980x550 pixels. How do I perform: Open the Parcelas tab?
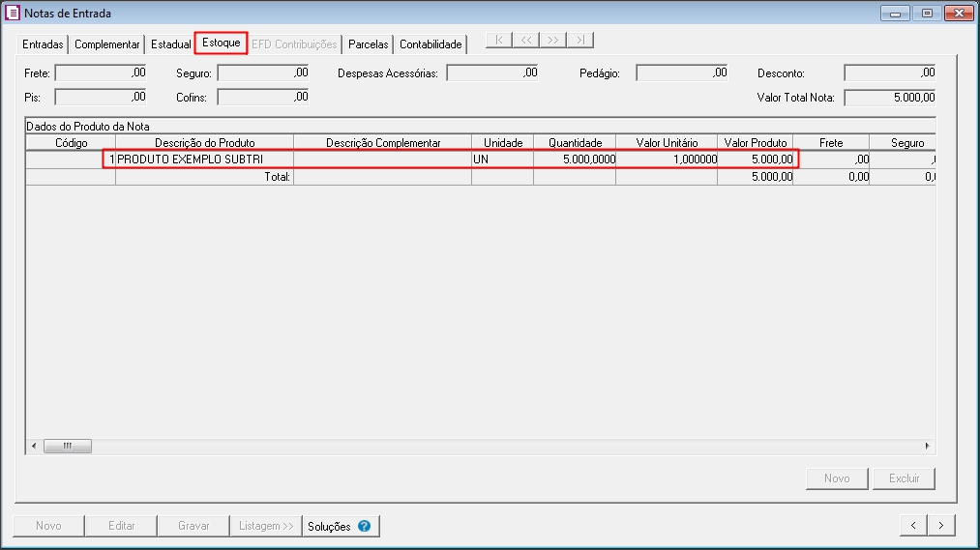coord(368,44)
